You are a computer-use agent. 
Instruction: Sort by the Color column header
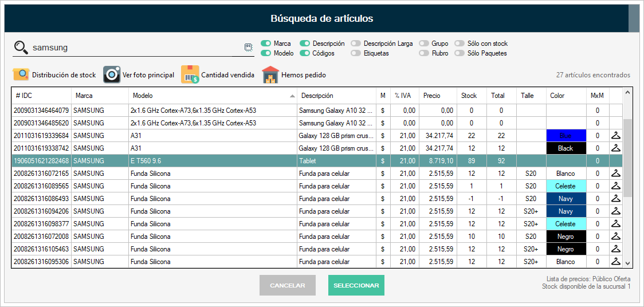[x=566, y=96]
